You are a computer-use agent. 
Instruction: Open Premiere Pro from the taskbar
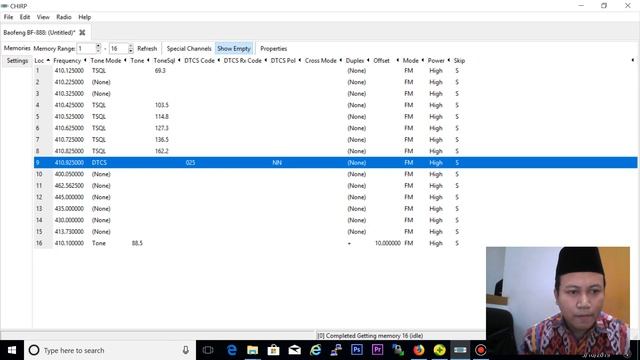click(x=378, y=350)
